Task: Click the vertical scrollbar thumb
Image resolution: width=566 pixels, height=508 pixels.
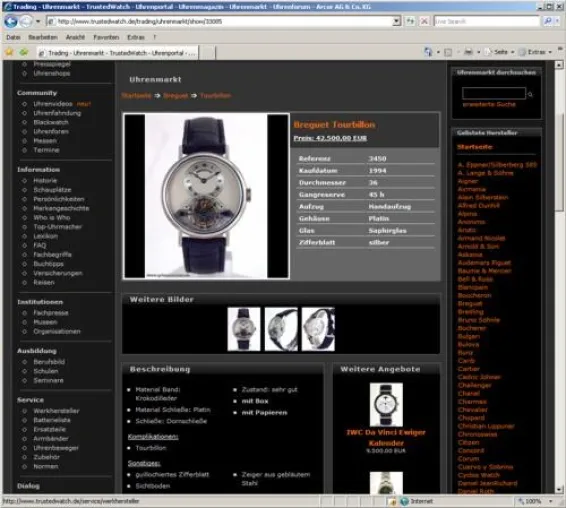Action: click(559, 162)
